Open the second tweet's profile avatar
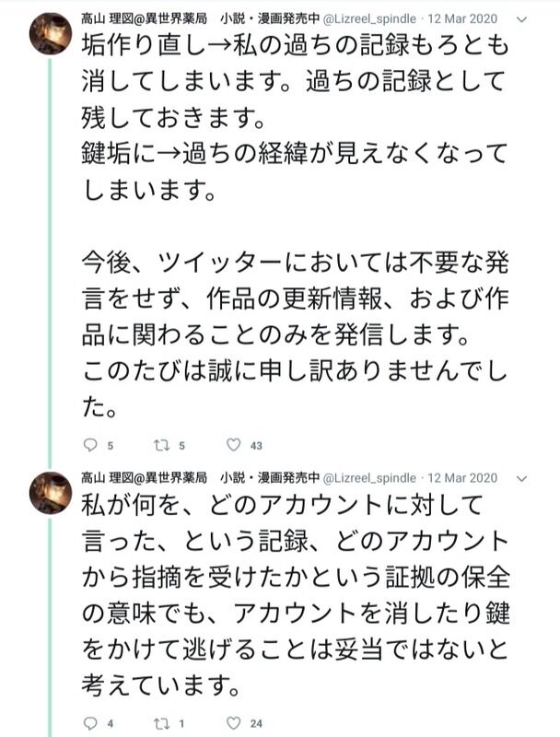Viewport: 560px width, 737px height. tap(51, 492)
